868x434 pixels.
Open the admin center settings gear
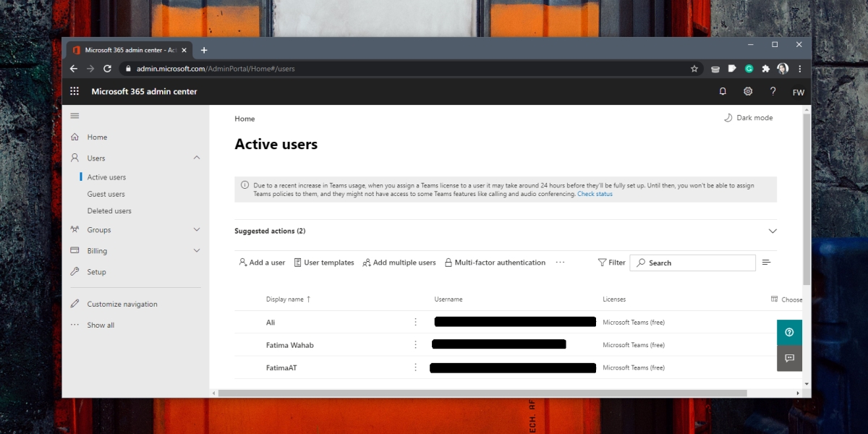pyautogui.click(x=747, y=91)
